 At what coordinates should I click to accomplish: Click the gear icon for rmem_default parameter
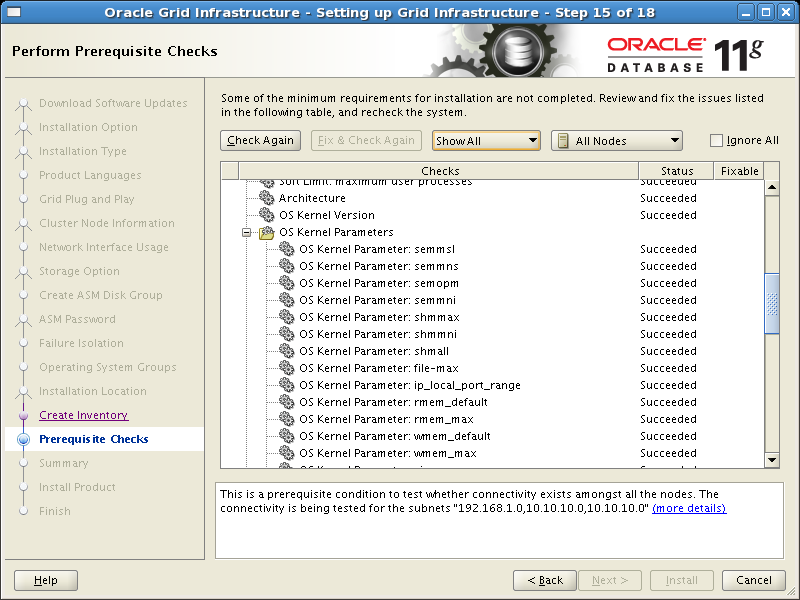(x=287, y=402)
